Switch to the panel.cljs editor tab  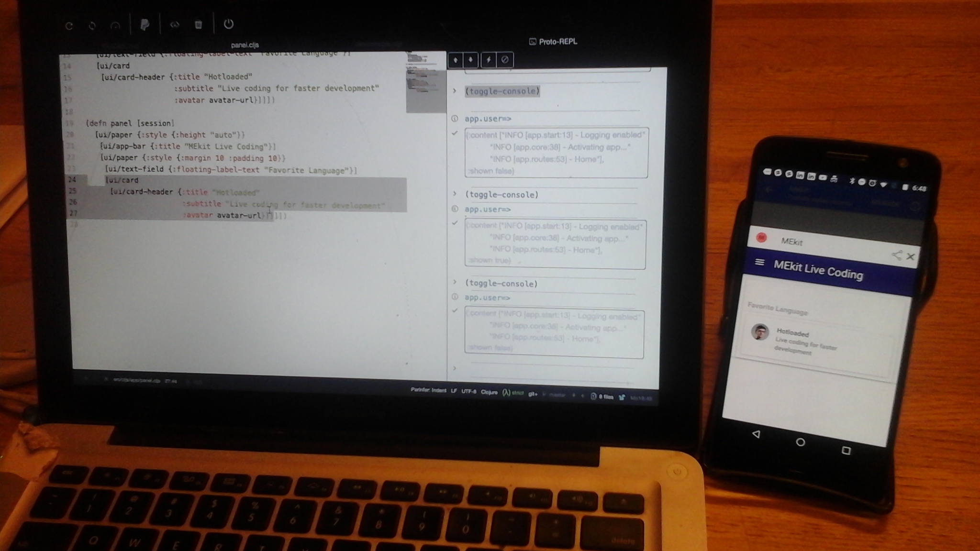[245, 45]
